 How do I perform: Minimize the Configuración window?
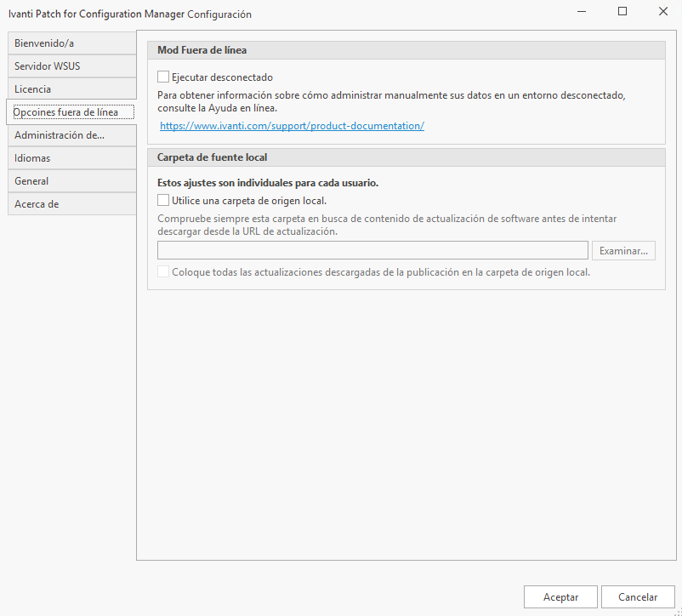(x=583, y=12)
